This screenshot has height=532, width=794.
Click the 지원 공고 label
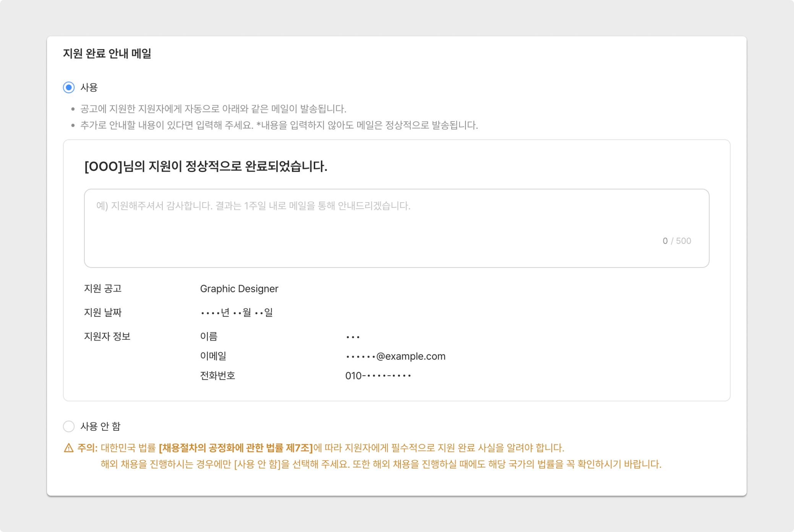coord(103,289)
